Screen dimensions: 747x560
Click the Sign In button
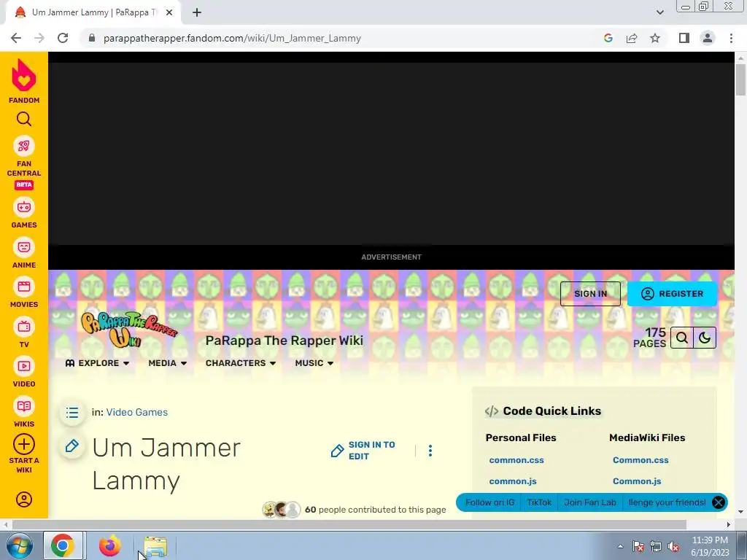pos(590,294)
